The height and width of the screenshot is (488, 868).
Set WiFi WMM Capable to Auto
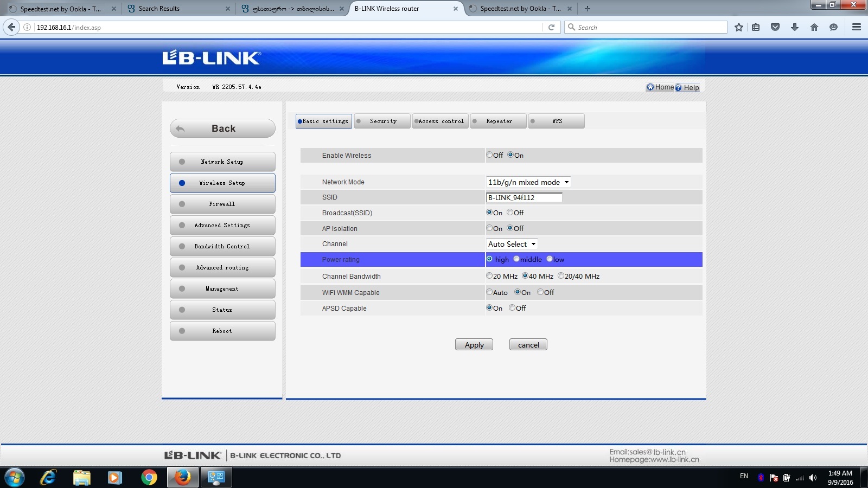coord(489,292)
